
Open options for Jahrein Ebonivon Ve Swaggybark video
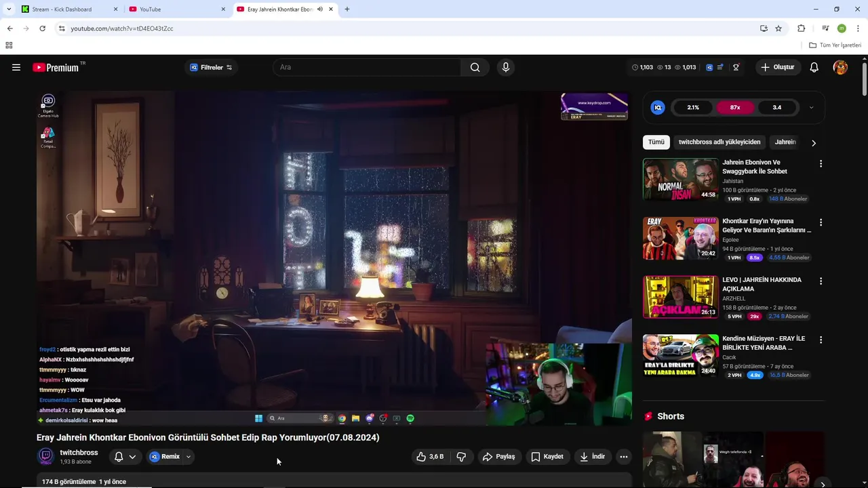(x=821, y=164)
